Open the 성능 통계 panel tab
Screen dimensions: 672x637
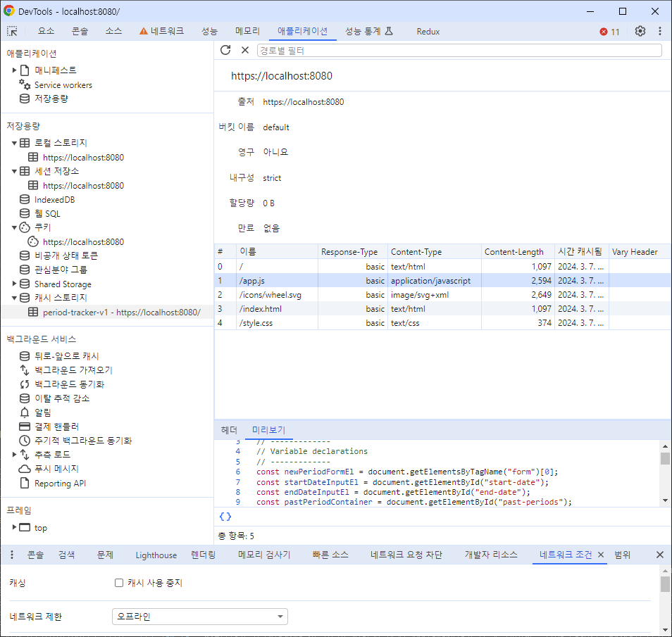point(369,31)
